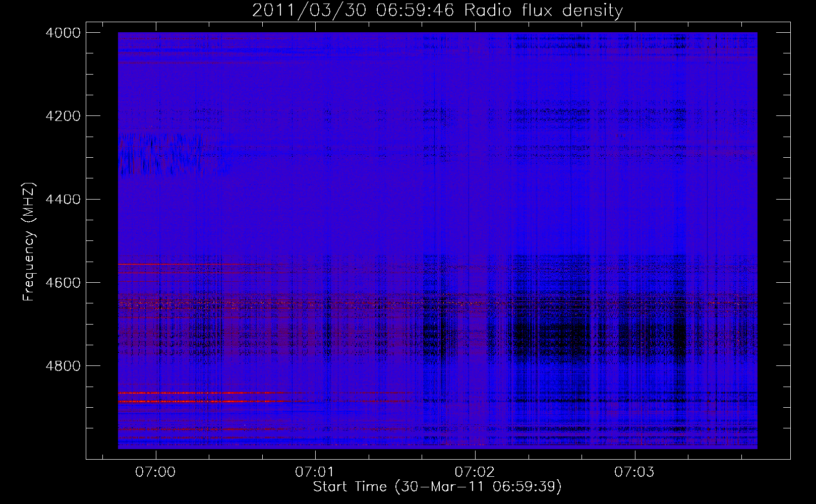This screenshot has width=816, height=504.
Task: Click the '07:02' time axis label
Action: [x=475, y=472]
